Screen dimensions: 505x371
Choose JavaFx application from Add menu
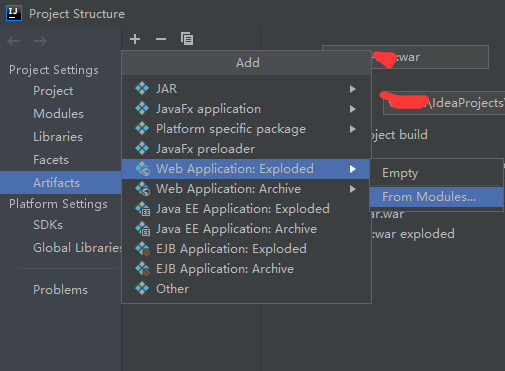(246, 109)
